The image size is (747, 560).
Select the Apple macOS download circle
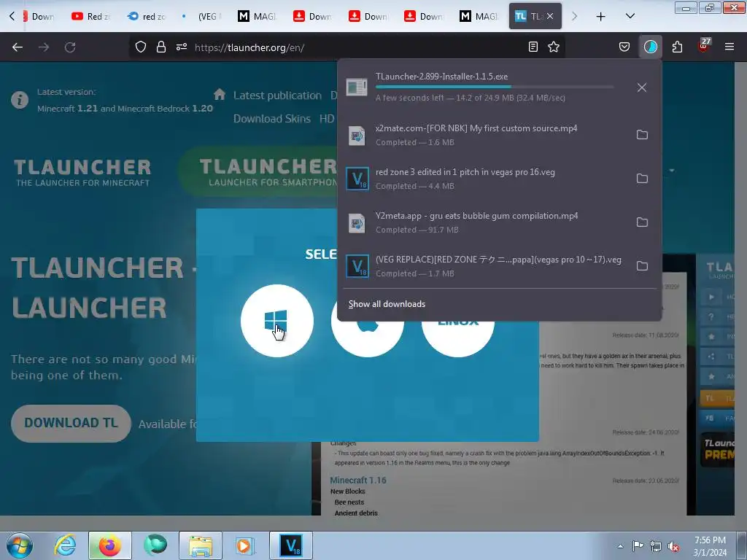368,338
